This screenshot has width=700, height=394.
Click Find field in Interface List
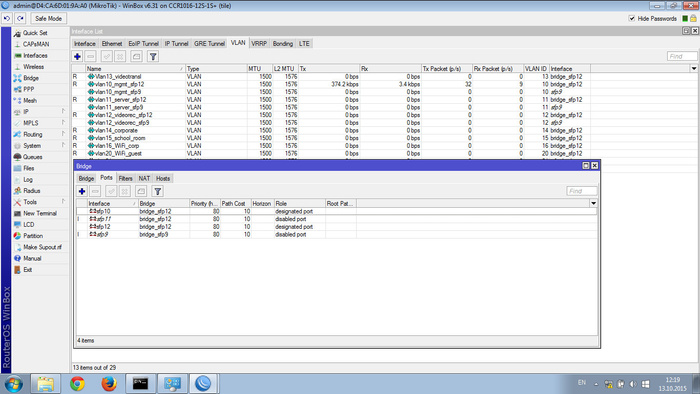[682, 56]
